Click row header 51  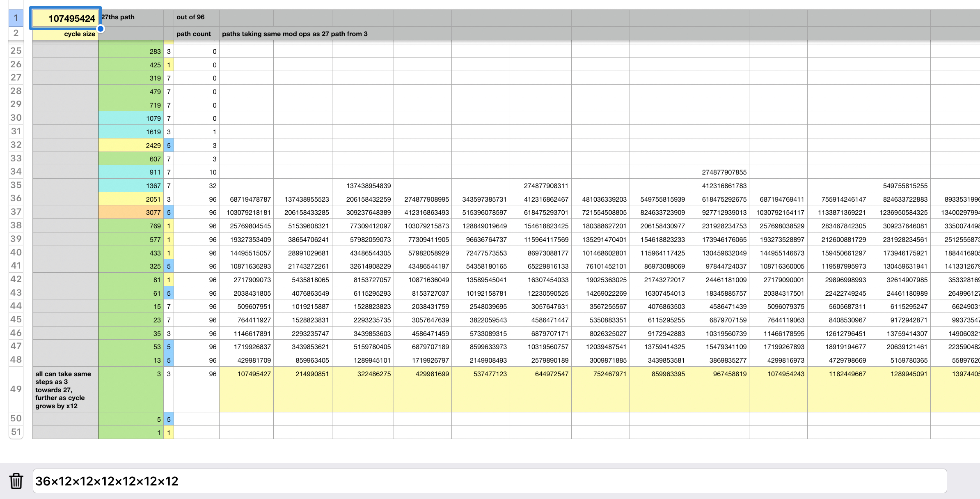pyautogui.click(x=16, y=432)
